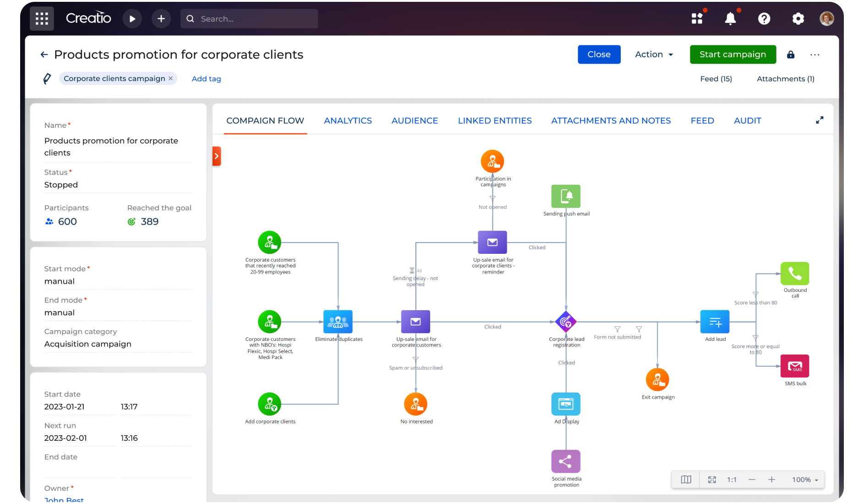Click the Sending push email node
This screenshot has width=864, height=504.
coord(566,197)
